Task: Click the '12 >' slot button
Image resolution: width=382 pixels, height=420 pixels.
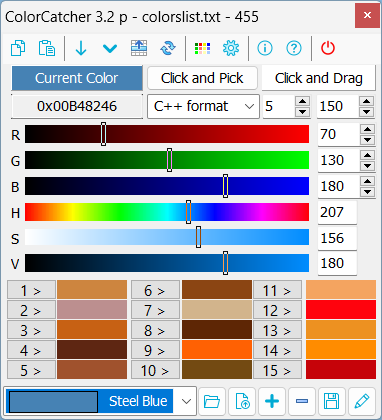Action: pyautogui.click(x=278, y=310)
